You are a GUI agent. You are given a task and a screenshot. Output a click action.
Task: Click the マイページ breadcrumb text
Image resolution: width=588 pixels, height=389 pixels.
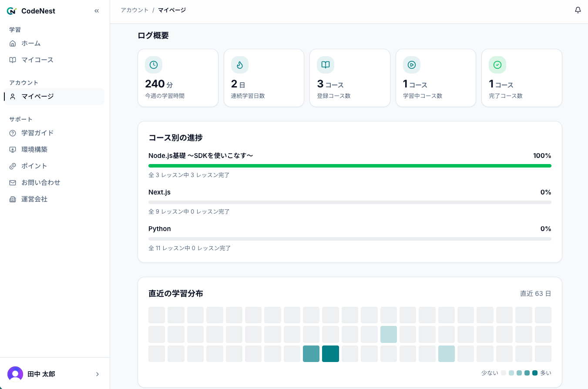[172, 10]
